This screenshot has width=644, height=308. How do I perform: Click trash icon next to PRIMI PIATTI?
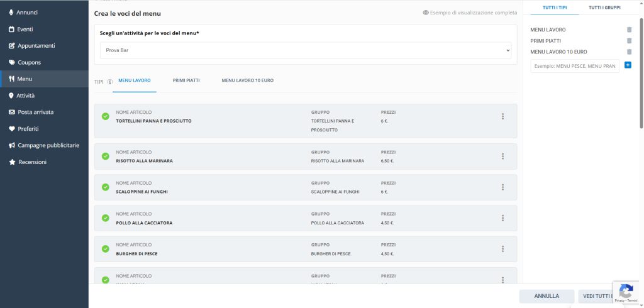coord(629,41)
